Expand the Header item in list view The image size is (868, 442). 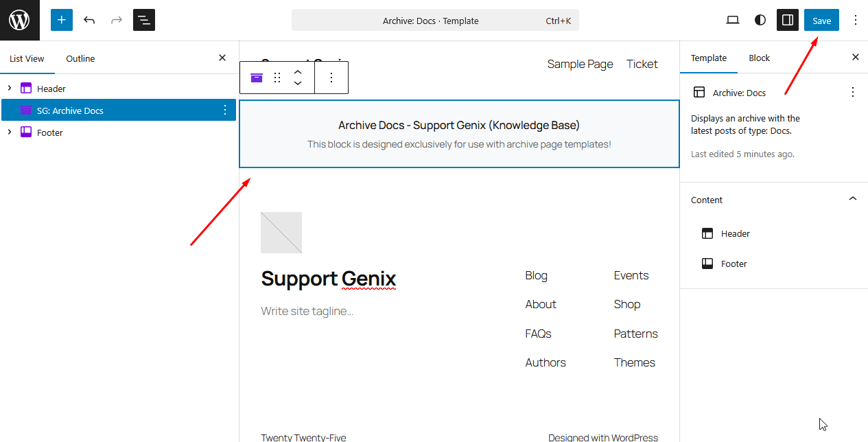pos(10,88)
